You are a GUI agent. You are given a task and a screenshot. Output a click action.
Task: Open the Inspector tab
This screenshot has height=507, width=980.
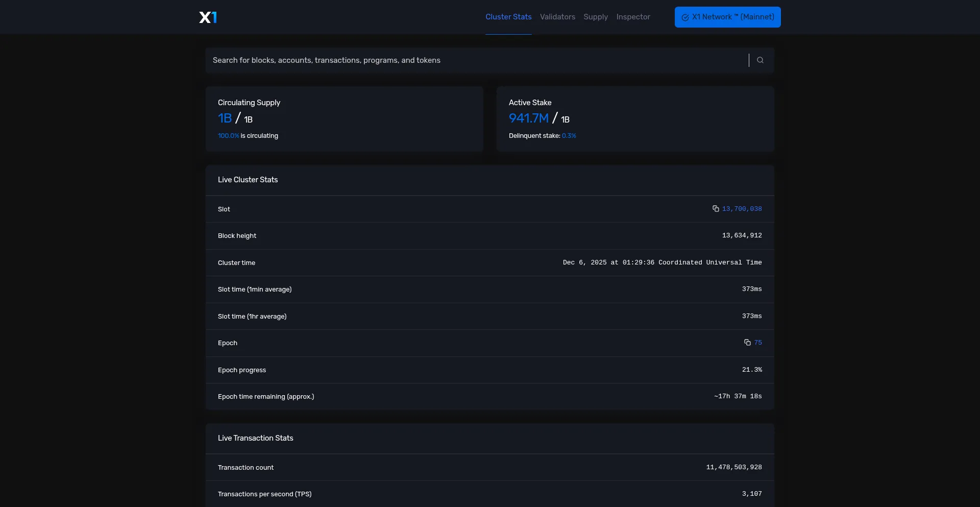click(x=633, y=17)
